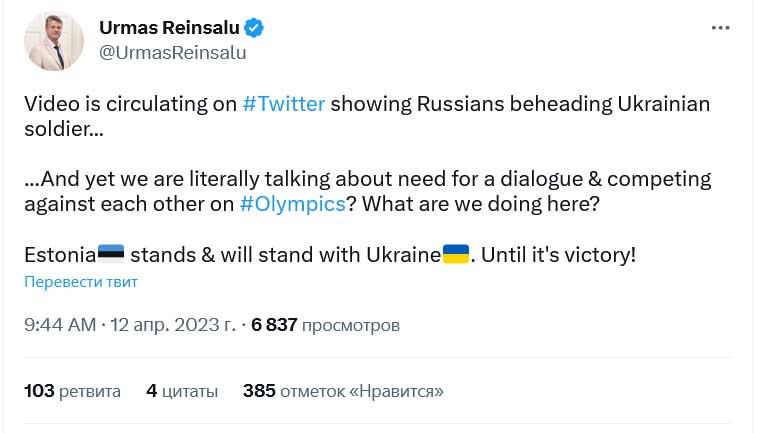
Task: Open the three-dot more options menu
Action: click(721, 29)
